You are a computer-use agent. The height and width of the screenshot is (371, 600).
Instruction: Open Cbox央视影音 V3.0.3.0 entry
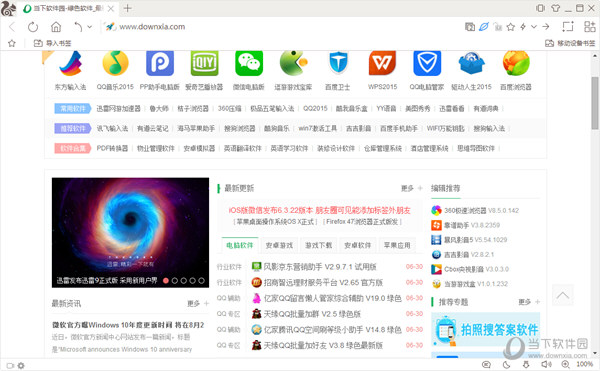pos(470,269)
